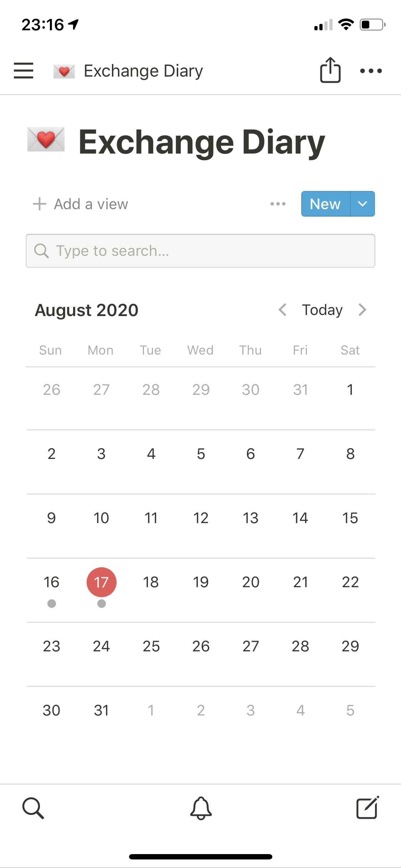
Task: Tap the bottom search magnifier icon
Action: tap(33, 808)
